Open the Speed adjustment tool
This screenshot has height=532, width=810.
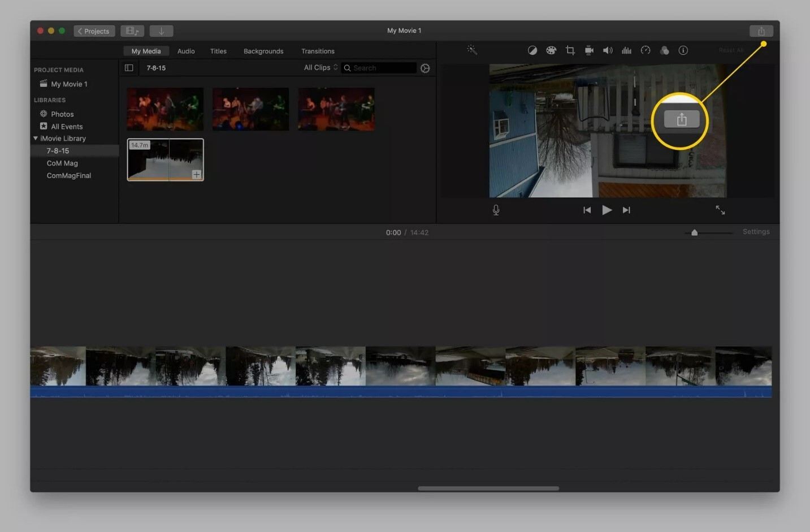646,50
